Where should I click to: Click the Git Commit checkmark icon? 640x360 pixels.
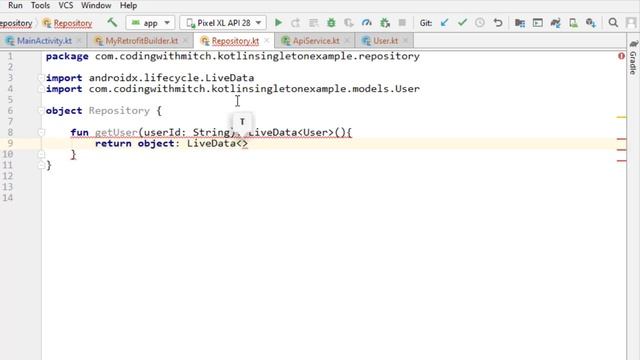click(462, 23)
